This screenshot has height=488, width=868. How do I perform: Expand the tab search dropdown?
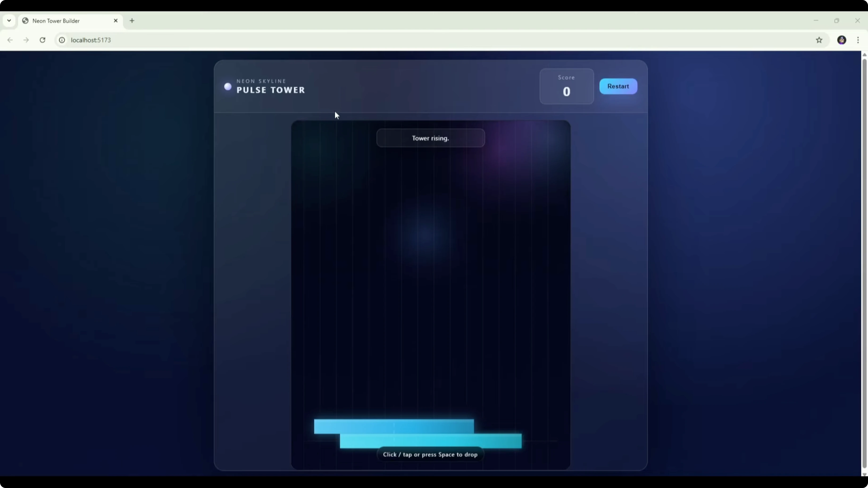(x=9, y=21)
